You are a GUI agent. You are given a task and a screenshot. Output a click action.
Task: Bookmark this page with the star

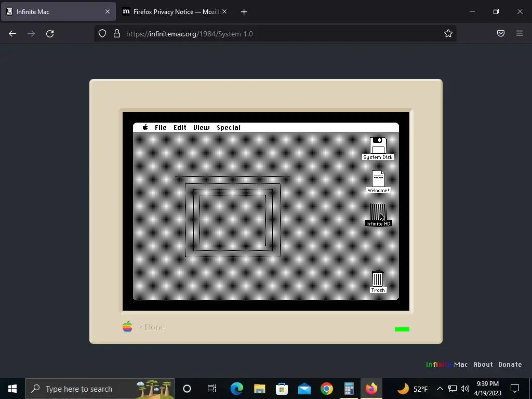448,34
